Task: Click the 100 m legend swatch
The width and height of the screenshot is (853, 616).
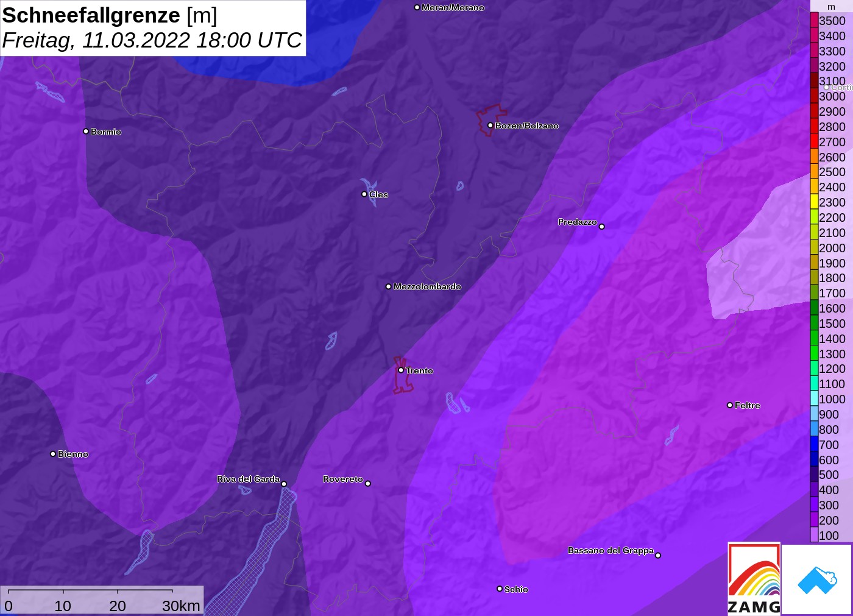Action: (x=814, y=535)
